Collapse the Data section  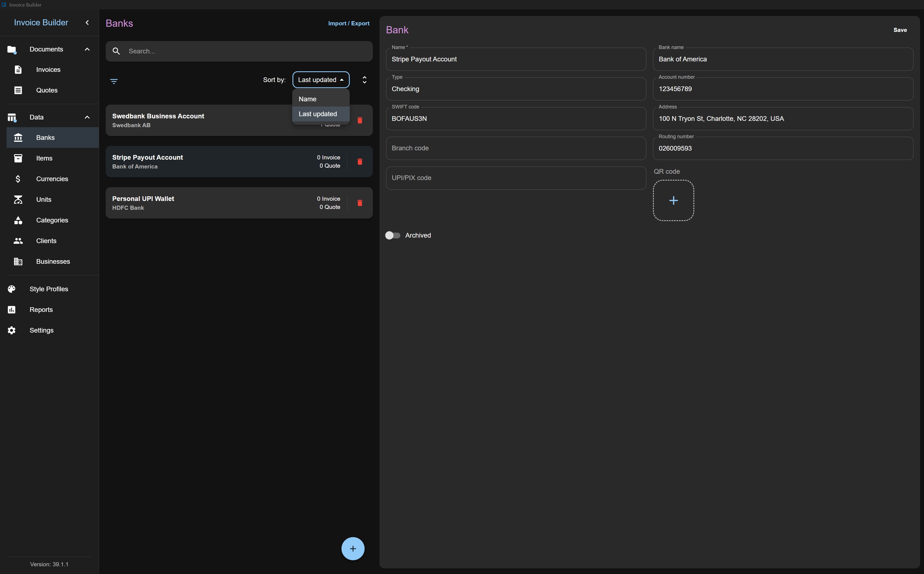87,117
